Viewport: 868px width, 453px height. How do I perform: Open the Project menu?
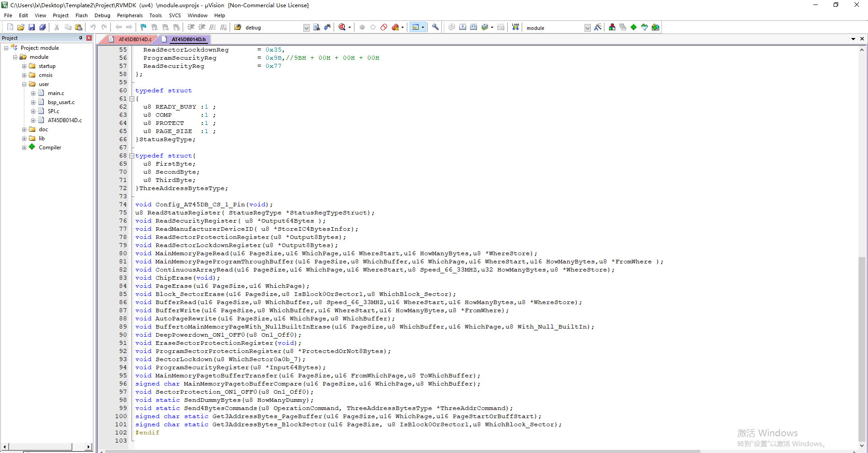click(61, 15)
